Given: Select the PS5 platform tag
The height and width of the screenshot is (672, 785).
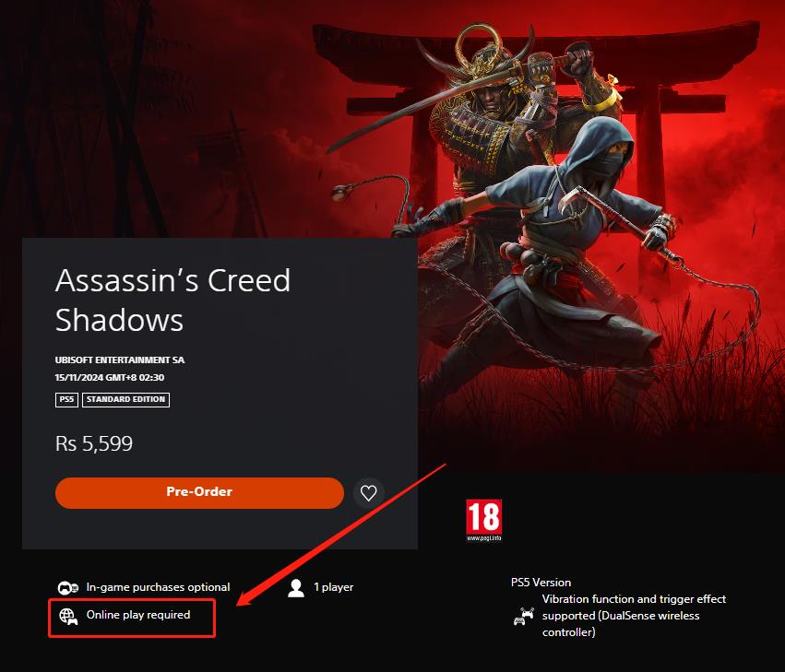Looking at the screenshot, I should pos(66,399).
